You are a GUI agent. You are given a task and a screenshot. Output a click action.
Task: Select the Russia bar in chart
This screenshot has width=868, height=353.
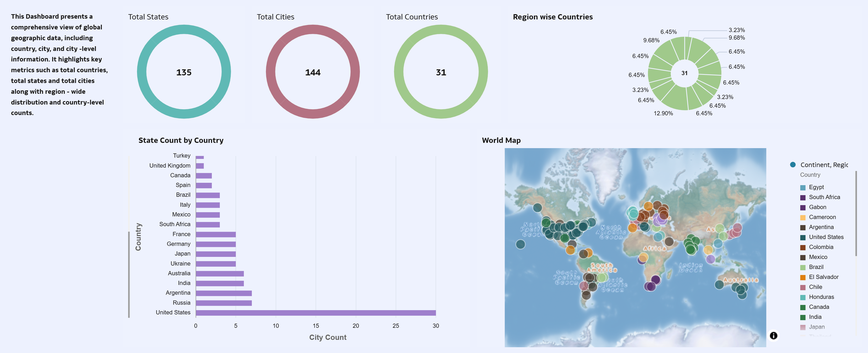click(x=223, y=303)
